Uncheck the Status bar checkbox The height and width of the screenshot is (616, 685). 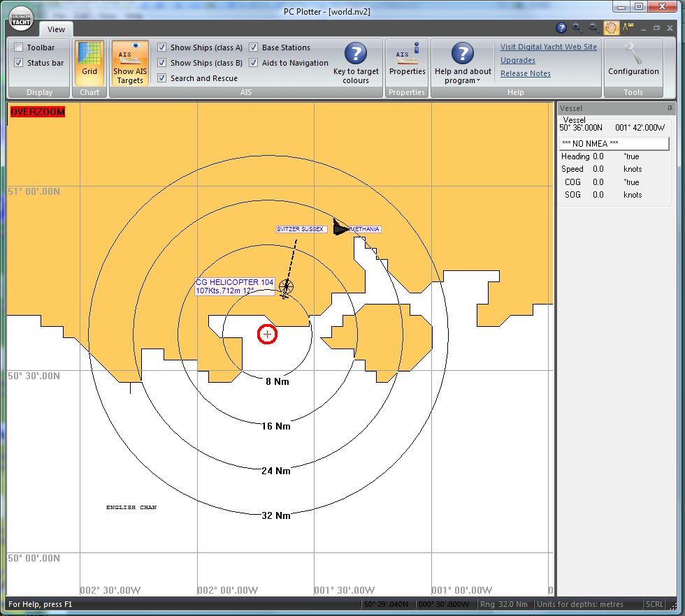19,63
